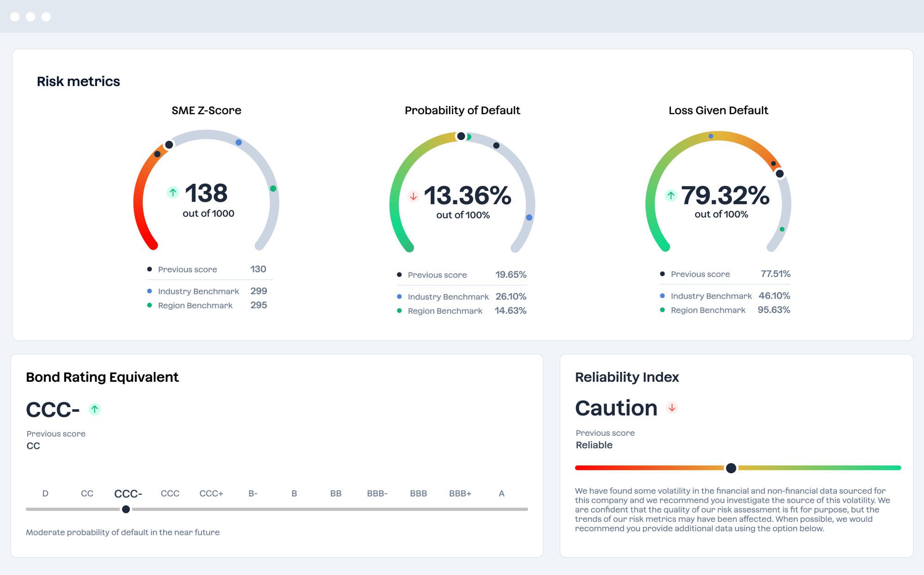Select the BBB+ rating label
Image resolution: width=924 pixels, height=575 pixels.
(x=460, y=494)
